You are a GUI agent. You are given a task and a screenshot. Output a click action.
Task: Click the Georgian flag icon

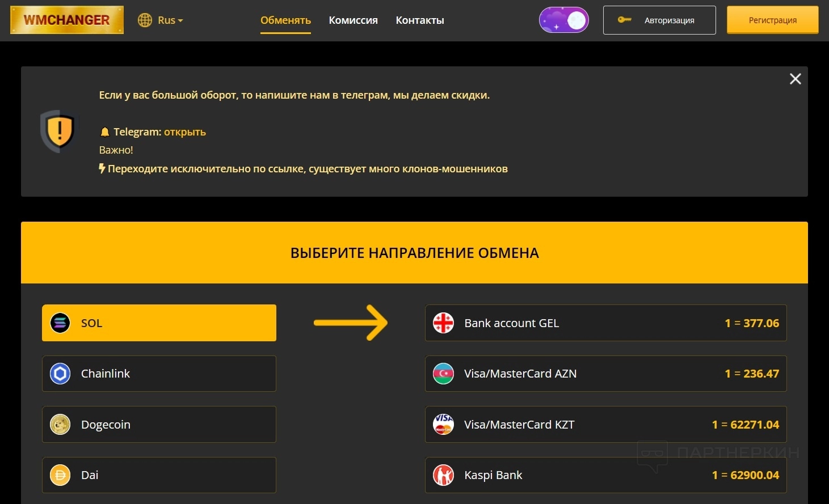[443, 323]
